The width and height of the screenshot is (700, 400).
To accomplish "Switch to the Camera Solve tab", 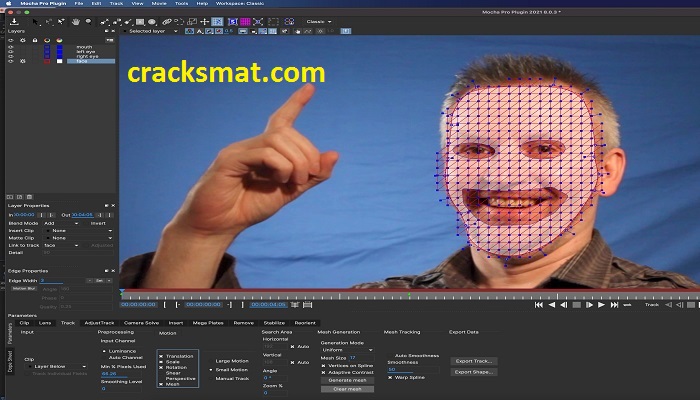I will (141, 323).
